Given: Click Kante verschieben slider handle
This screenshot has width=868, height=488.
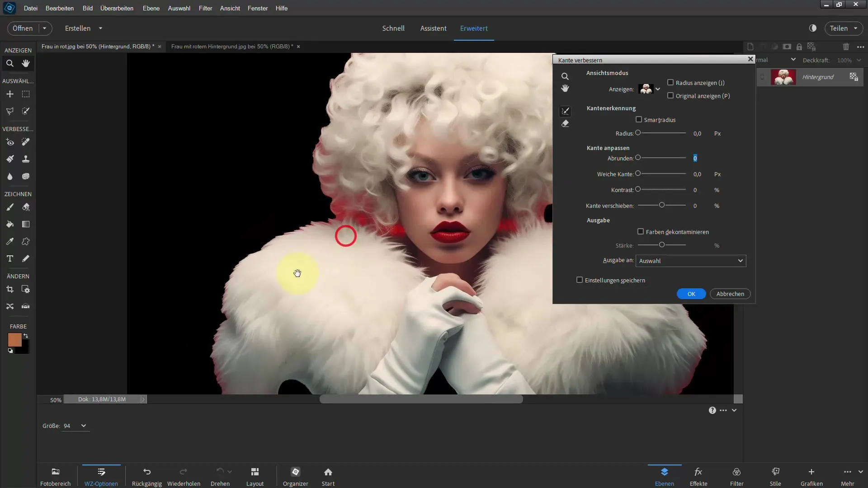Looking at the screenshot, I should click(662, 205).
